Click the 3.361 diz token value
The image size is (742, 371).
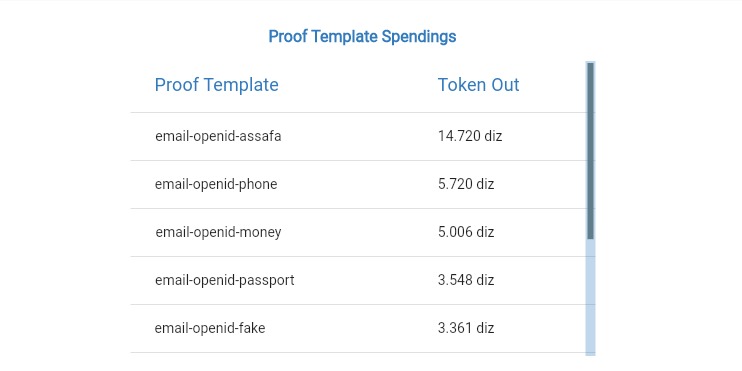(466, 328)
